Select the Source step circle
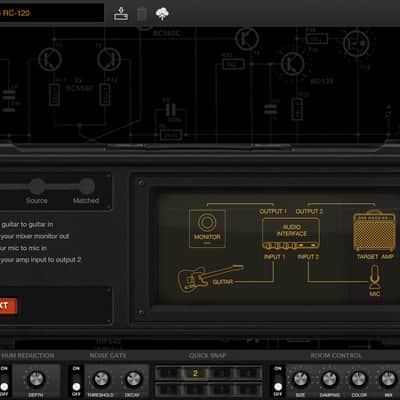 point(37,186)
